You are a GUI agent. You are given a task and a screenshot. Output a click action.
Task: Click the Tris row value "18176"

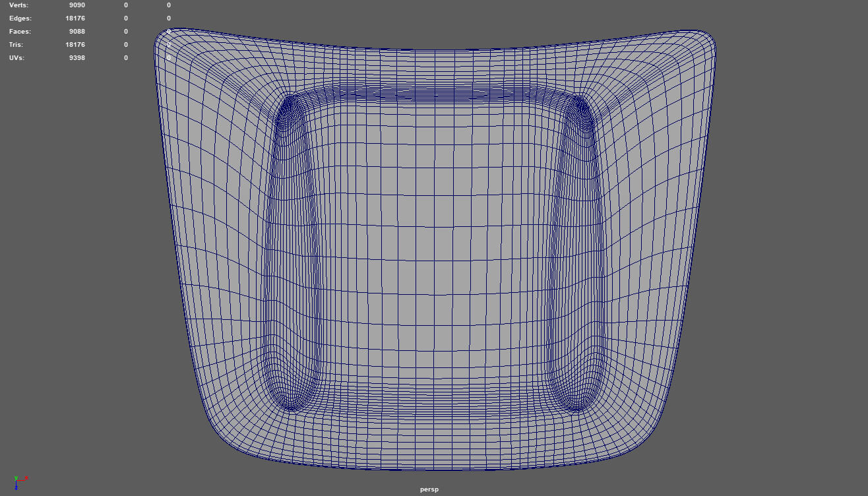pos(75,45)
